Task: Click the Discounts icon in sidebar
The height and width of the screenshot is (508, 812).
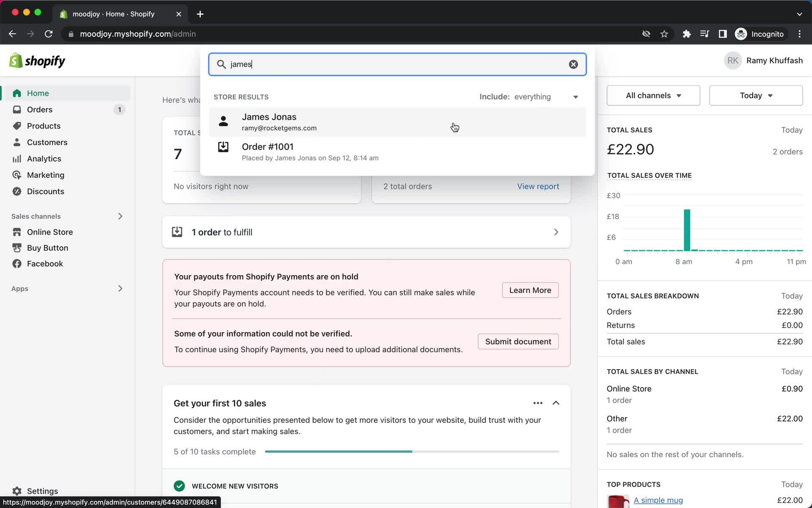Action: tap(17, 191)
